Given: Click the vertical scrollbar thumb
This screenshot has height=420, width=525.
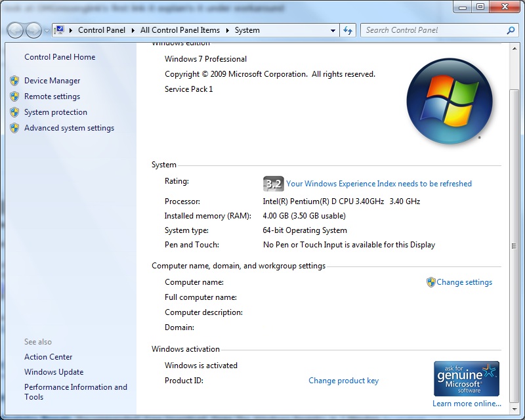Looking at the screenshot, I should [x=514, y=245].
